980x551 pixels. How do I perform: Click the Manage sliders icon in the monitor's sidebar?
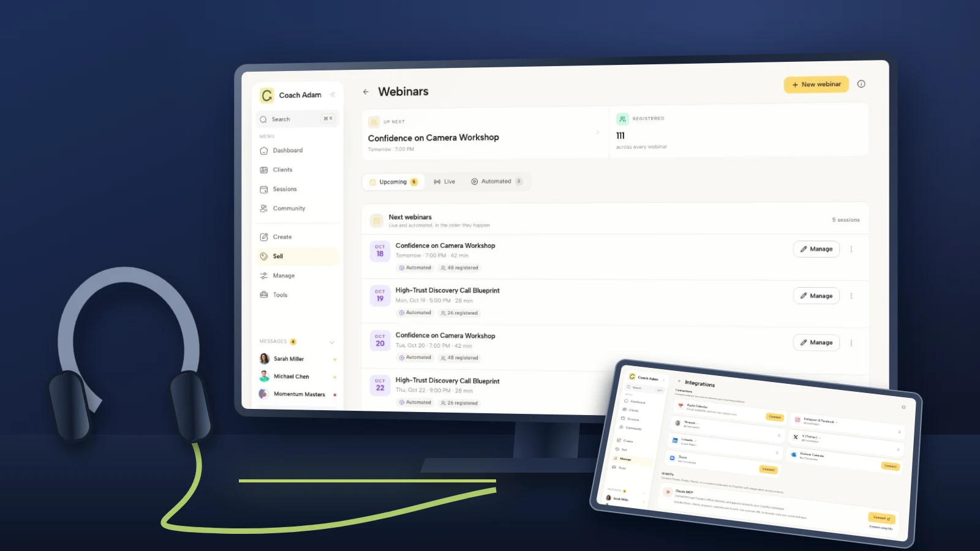(x=264, y=276)
